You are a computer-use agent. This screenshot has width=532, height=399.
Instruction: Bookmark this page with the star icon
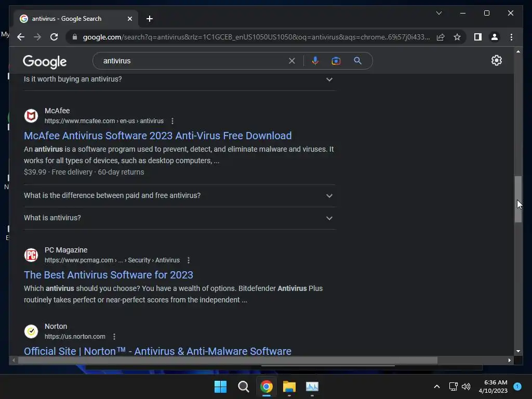[x=457, y=37]
